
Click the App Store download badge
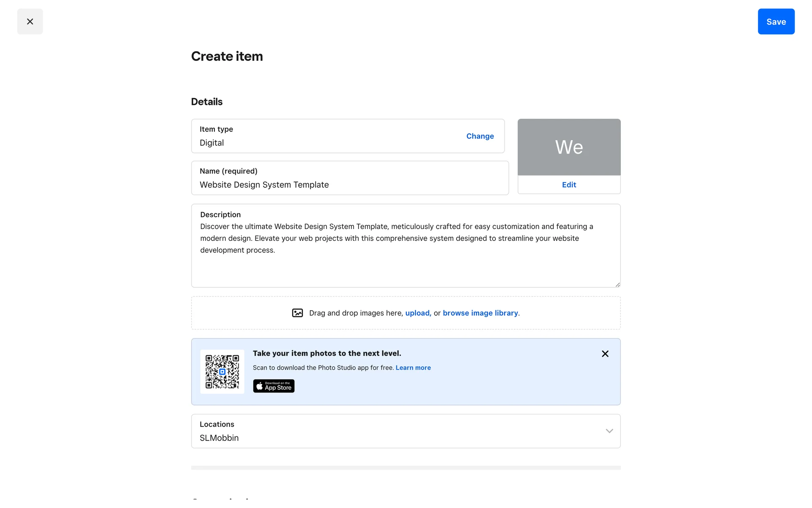pos(274,386)
